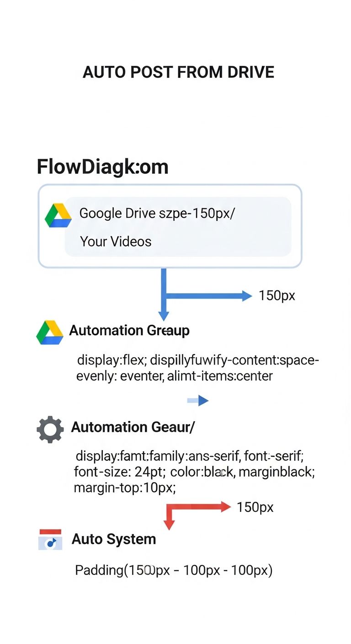Select the "Your Videos" label

116,241
